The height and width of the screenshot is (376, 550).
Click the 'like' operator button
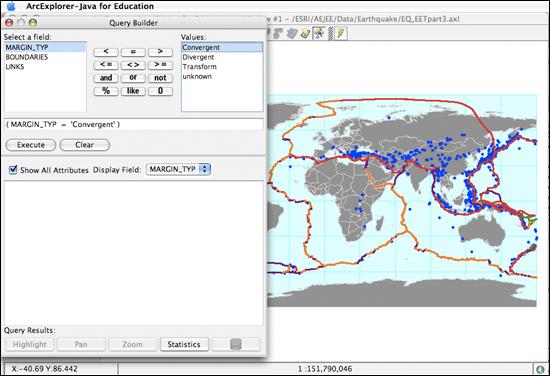[x=133, y=91]
